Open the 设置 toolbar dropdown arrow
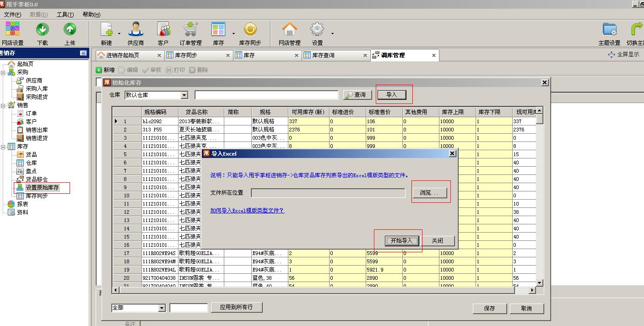 pyautogui.click(x=332, y=33)
